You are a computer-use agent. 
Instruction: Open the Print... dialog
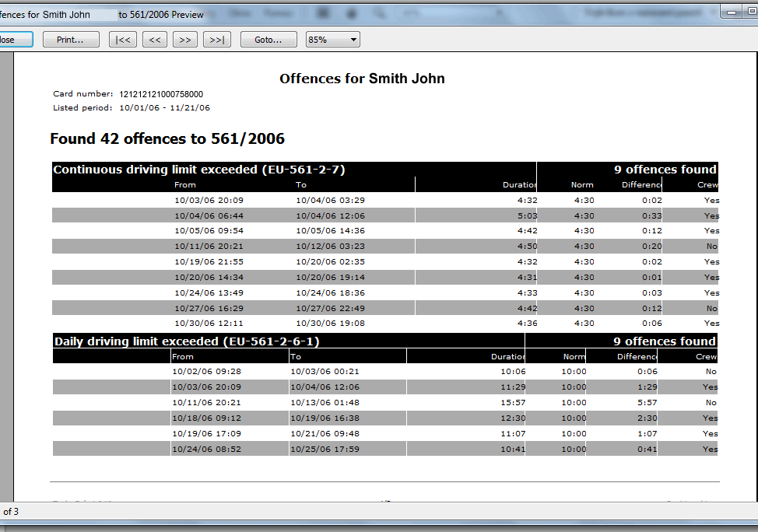click(71, 40)
